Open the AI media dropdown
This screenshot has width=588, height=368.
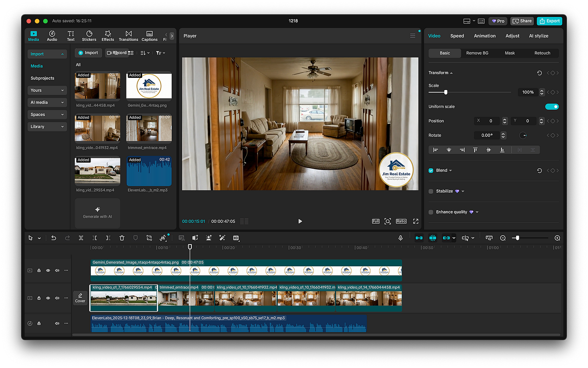[x=47, y=102]
